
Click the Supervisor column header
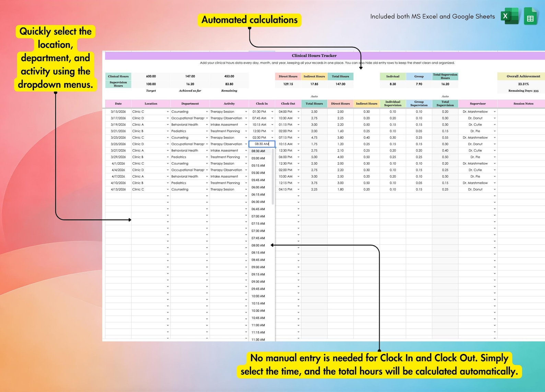478,104
